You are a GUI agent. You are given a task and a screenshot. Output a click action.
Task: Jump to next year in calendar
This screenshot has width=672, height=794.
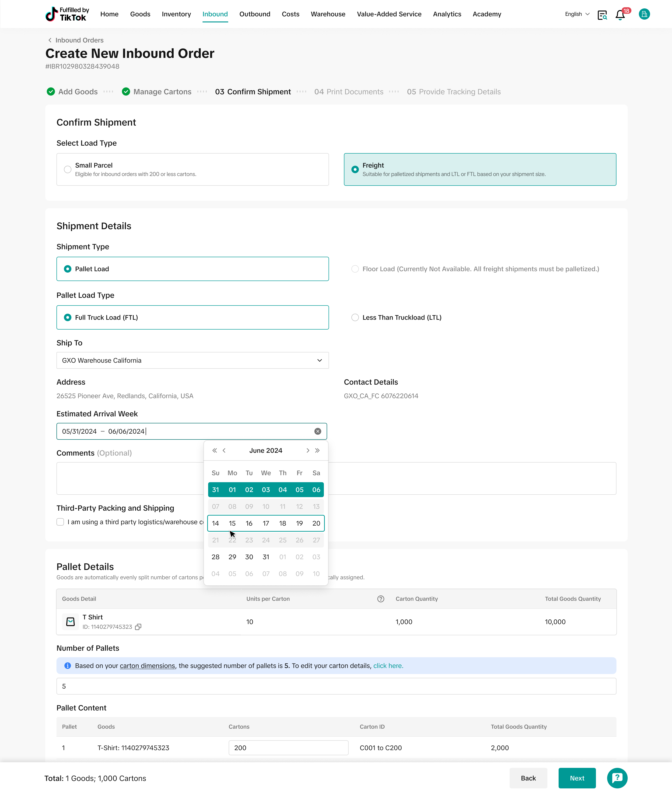click(317, 450)
